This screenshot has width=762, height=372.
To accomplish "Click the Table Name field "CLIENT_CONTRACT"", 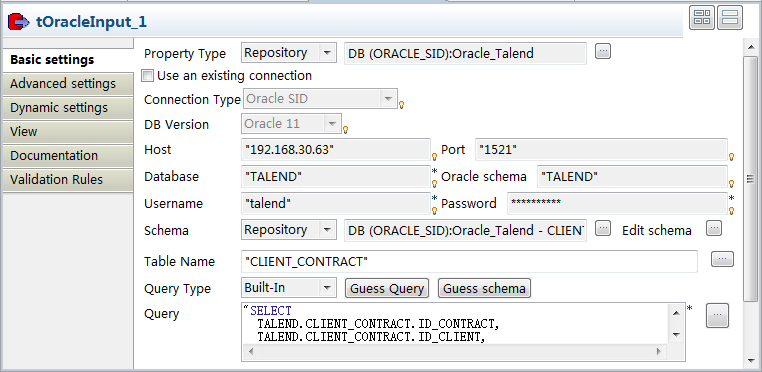I will (x=469, y=262).
